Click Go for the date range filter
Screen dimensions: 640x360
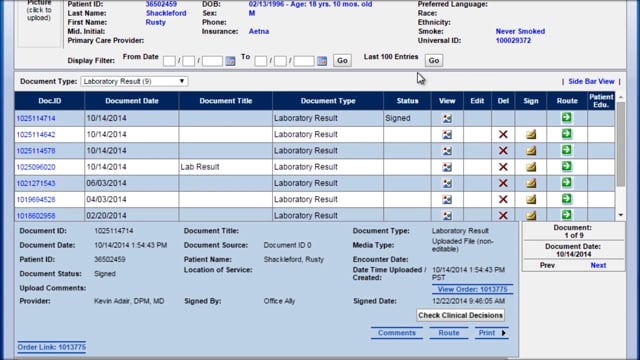click(x=342, y=61)
